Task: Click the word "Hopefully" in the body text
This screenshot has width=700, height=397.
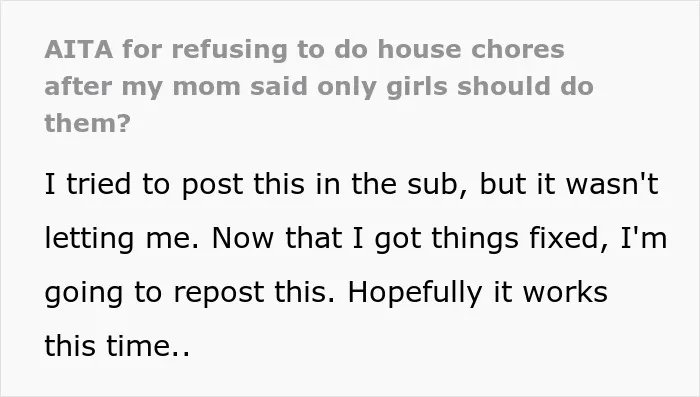Action: coord(415,293)
